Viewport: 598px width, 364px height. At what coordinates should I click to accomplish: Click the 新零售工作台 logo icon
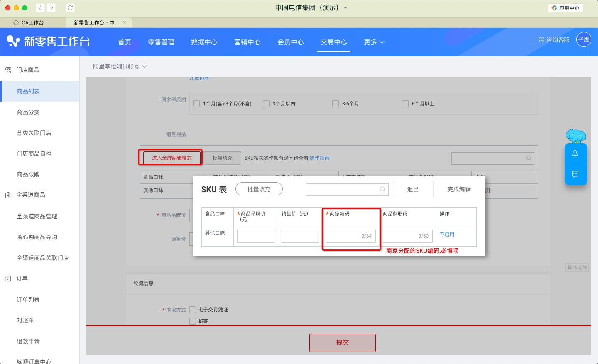coord(13,41)
